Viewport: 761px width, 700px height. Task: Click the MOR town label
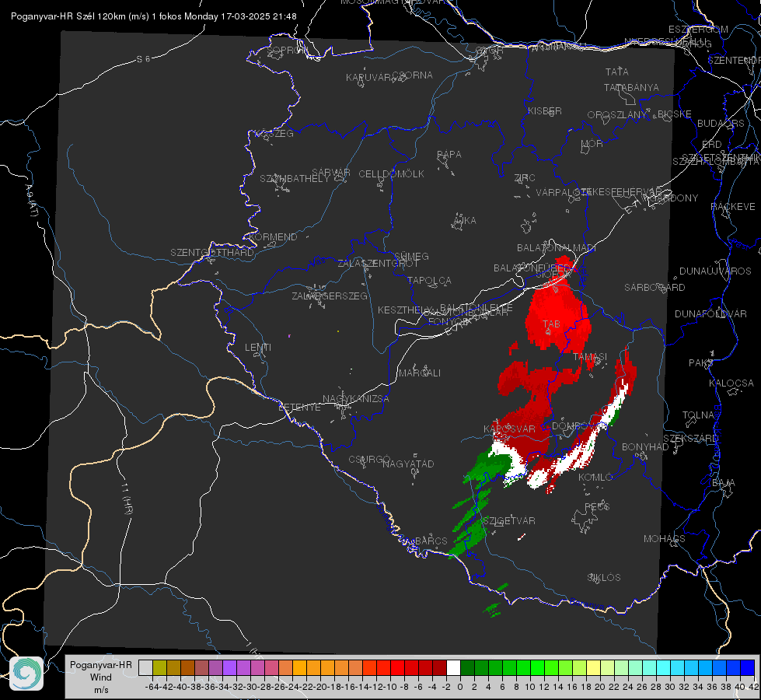592,144
